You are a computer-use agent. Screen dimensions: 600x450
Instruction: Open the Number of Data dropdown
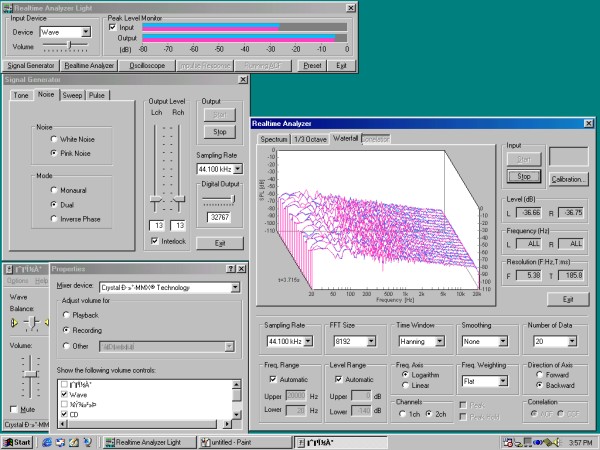click(x=572, y=341)
